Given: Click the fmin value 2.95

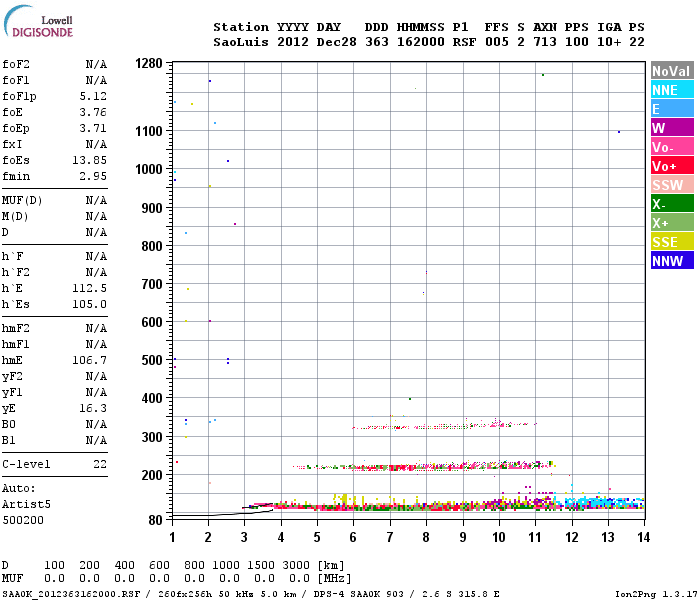Looking at the screenshot, I should pyautogui.click(x=93, y=176).
